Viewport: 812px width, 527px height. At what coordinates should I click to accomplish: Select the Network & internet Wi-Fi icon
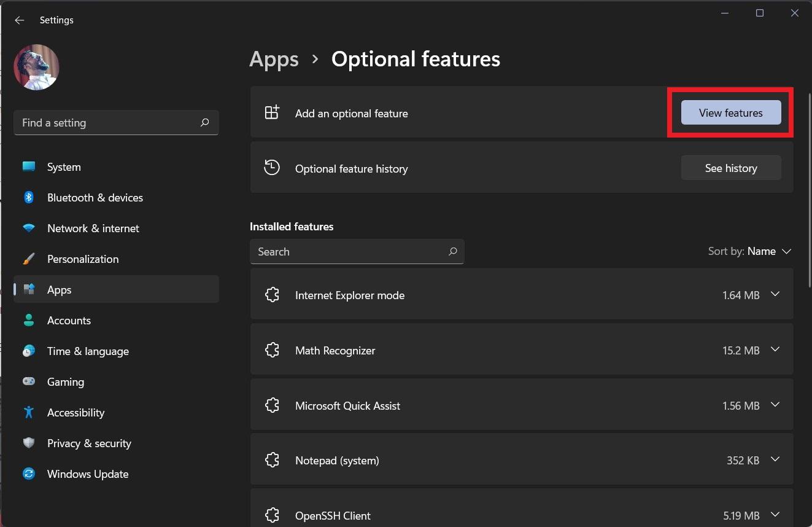29,228
